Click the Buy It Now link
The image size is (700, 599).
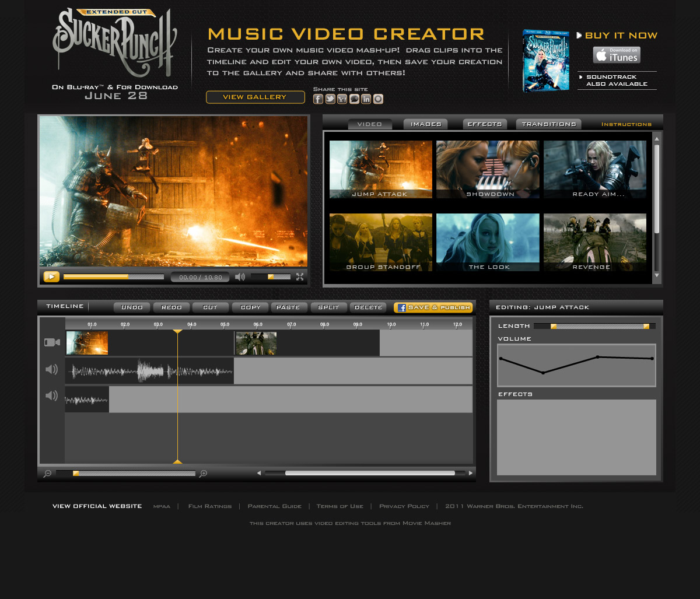click(617, 36)
